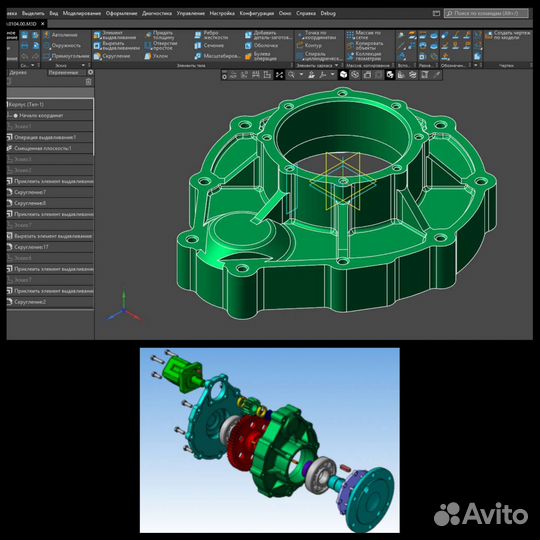
Task: Run Булева операция boolean command
Action: (261, 56)
